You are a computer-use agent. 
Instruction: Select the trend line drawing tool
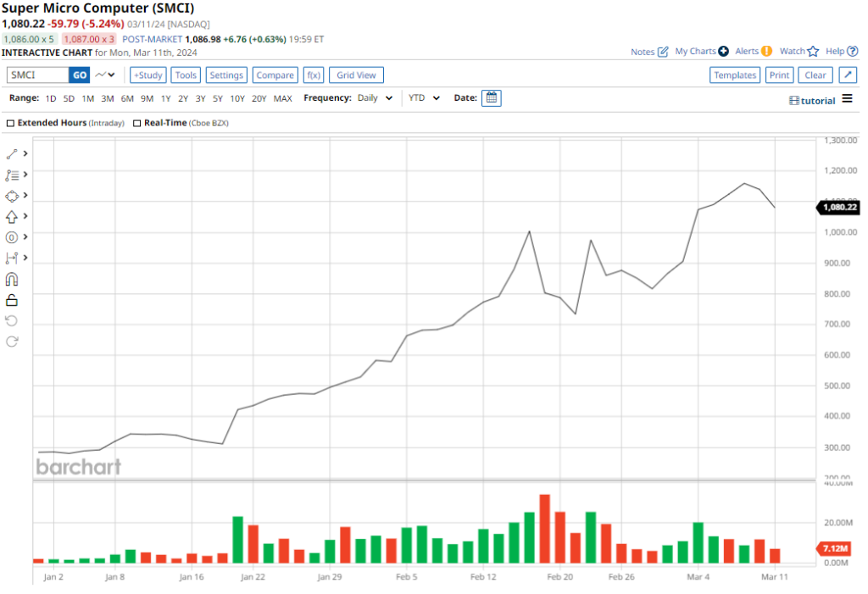[12, 153]
